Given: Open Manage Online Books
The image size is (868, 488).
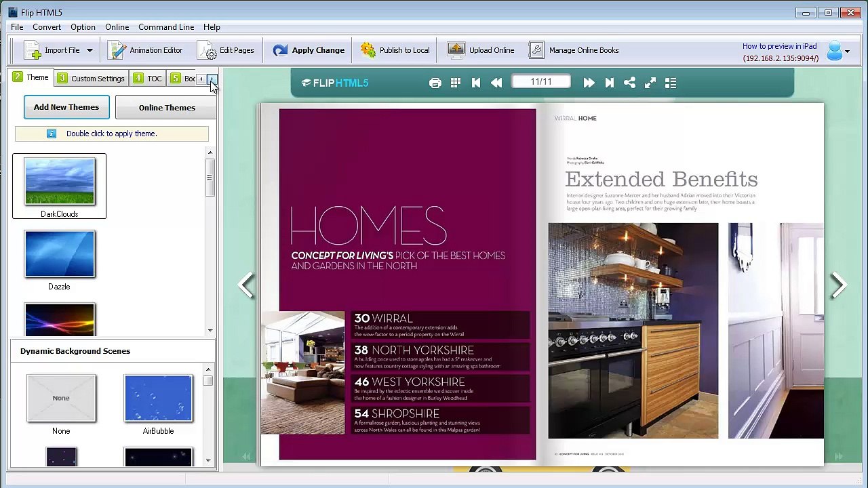Looking at the screenshot, I should tap(574, 50).
